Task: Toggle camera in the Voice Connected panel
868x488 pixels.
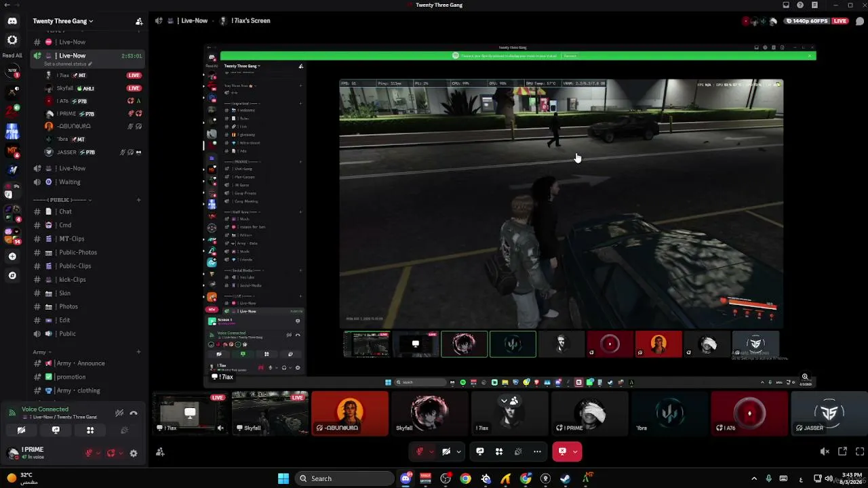Action: pos(21,430)
